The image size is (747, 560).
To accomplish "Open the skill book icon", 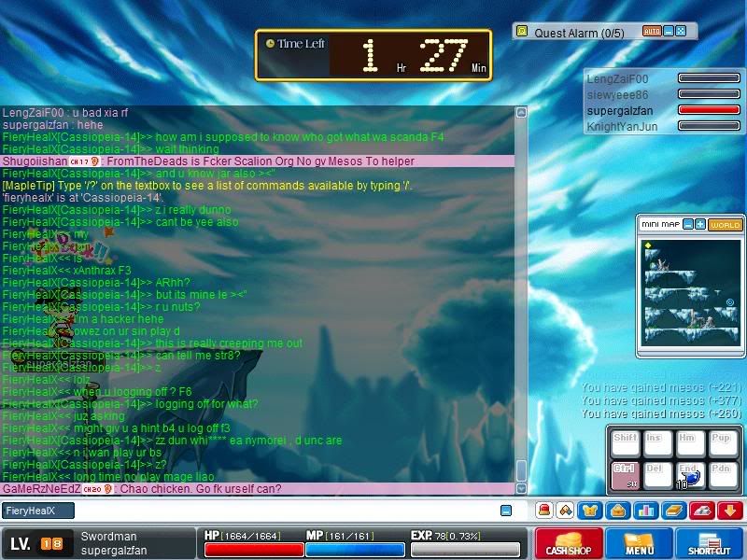I will (674, 511).
